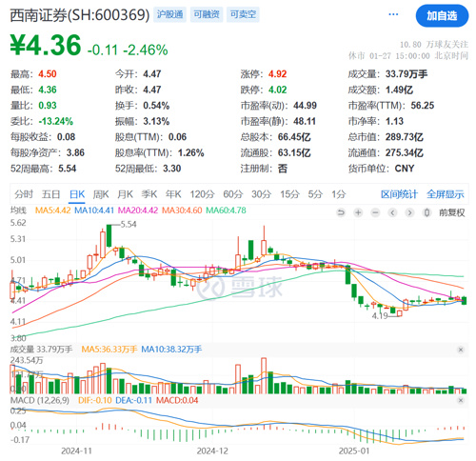The width and height of the screenshot is (476, 461).
Task: Open the three-dot more options menu
Action: pos(393,14)
